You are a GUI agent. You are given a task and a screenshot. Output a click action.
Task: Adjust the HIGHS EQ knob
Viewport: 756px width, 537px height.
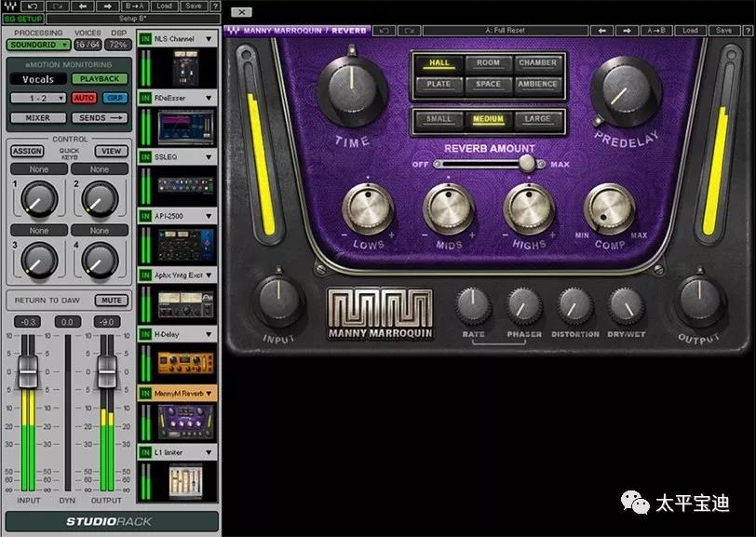pos(530,209)
